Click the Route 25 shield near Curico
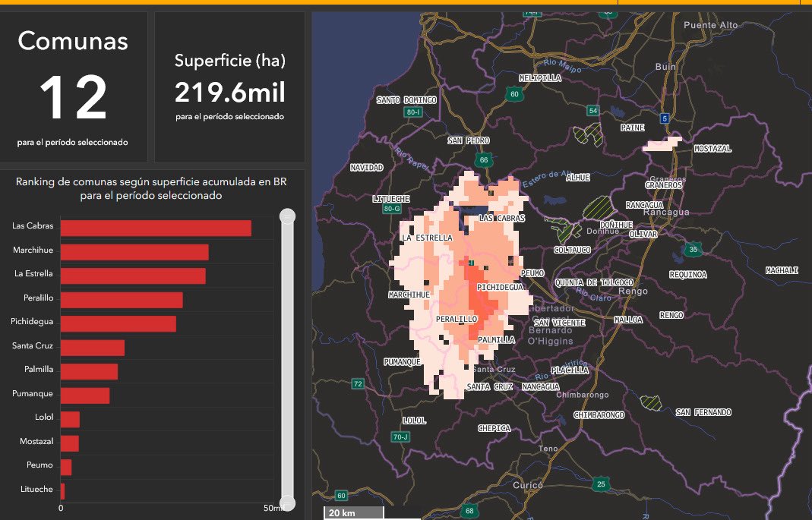Screen dimensions: 812x520 (x=601, y=484)
